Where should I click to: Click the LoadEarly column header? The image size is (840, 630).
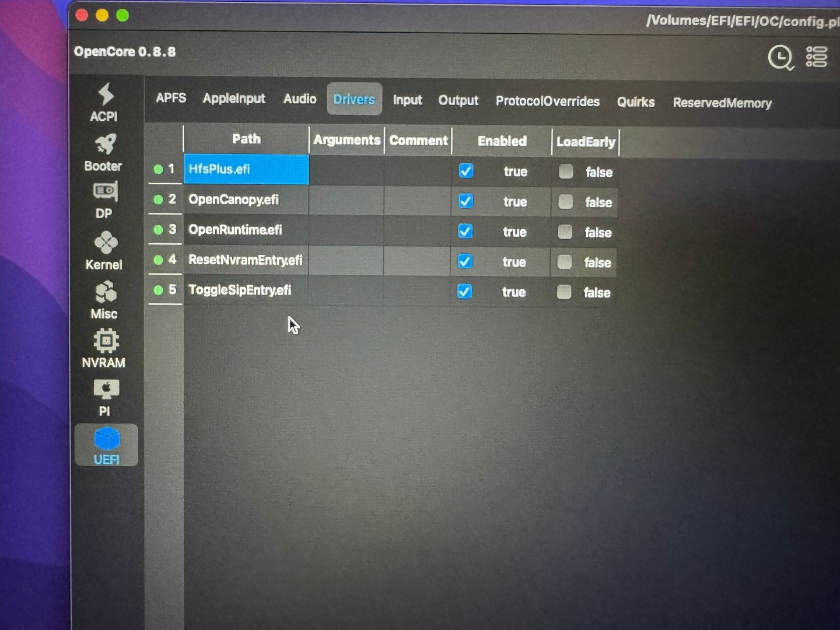pyautogui.click(x=586, y=142)
